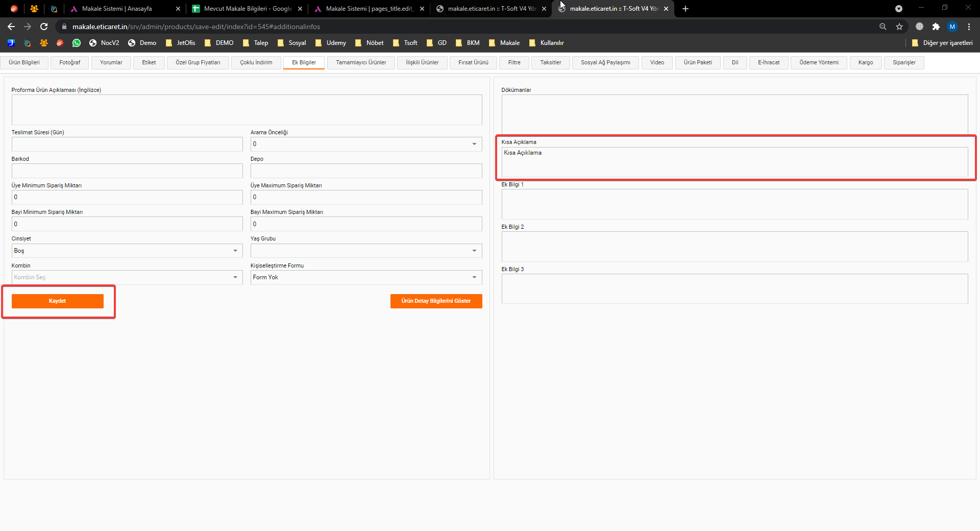Image resolution: width=980 pixels, height=531 pixels.
Task: Open the Sosyal bookmarks folder
Action: 292,43
